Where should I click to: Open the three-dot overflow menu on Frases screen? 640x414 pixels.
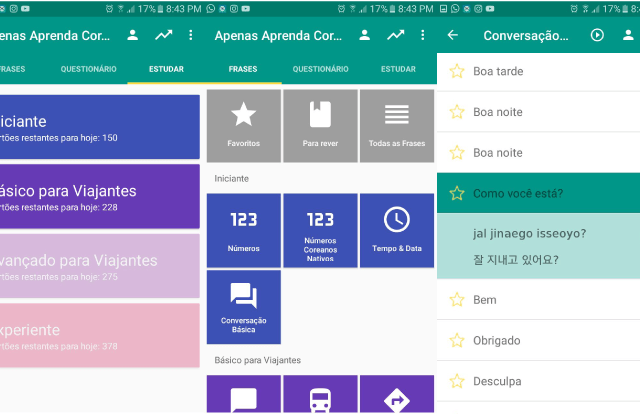(x=426, y=35)
